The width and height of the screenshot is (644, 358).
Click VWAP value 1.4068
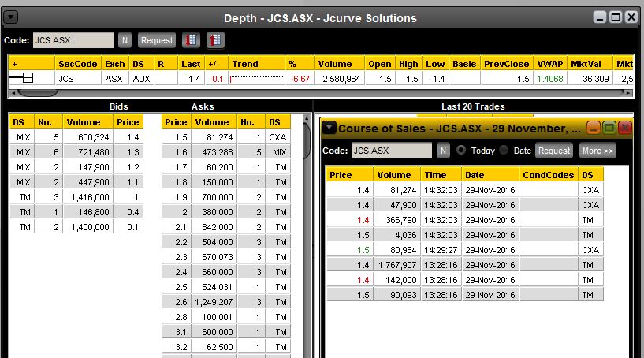(x=550, y=79)
